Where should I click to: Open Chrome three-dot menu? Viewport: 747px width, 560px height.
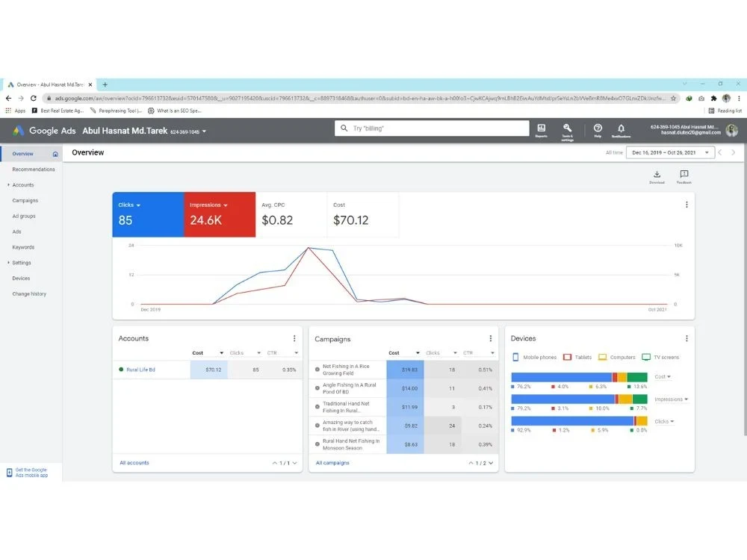pos(739,98)
